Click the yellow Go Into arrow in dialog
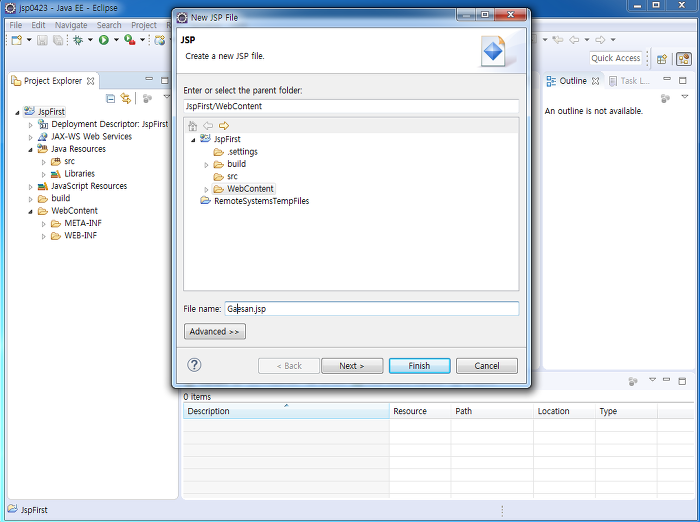The image size is (700, 522). pos(224,126)
